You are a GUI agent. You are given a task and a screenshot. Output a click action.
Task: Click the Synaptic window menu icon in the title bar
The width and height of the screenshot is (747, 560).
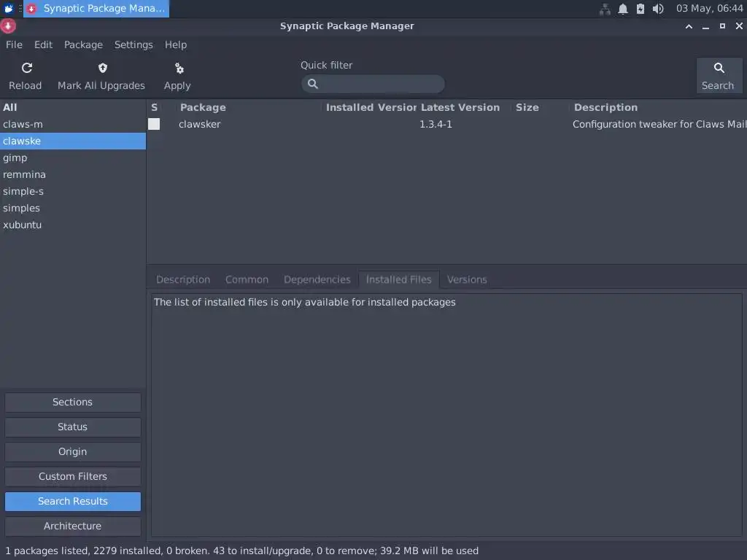[8, 26]
